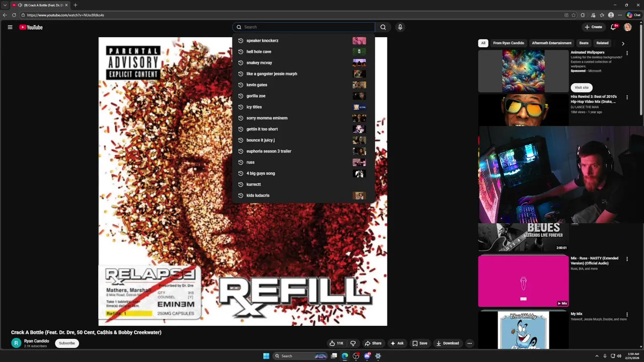Click the Share button

tap(373, 343)
